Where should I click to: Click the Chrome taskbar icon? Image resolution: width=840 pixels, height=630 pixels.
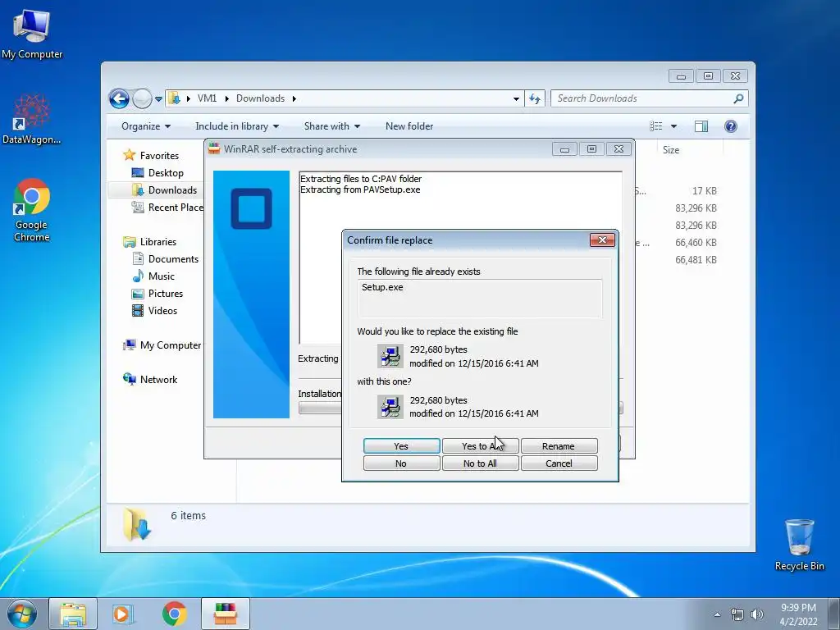pyautogui.click(x=174, y=614)
